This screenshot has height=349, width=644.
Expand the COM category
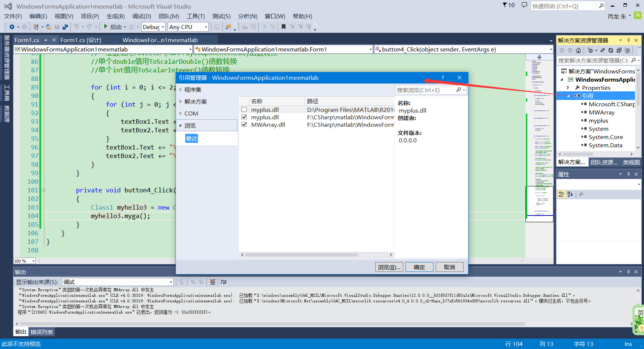click(x=181, y=113)
